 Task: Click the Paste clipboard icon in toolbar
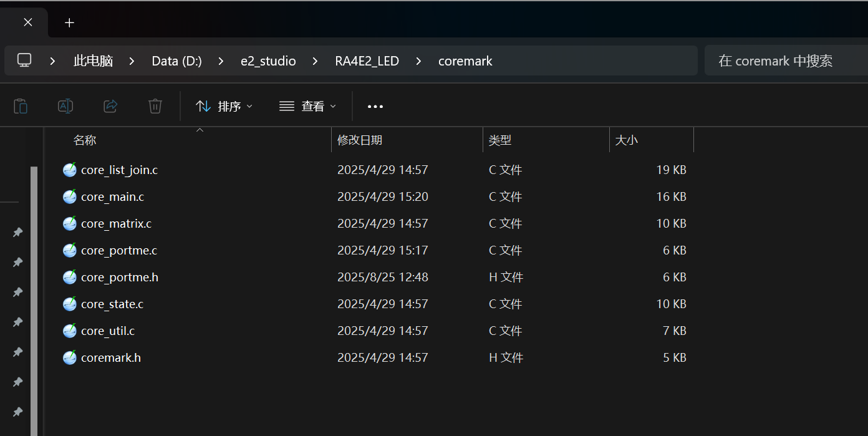[x=21, y=106]
